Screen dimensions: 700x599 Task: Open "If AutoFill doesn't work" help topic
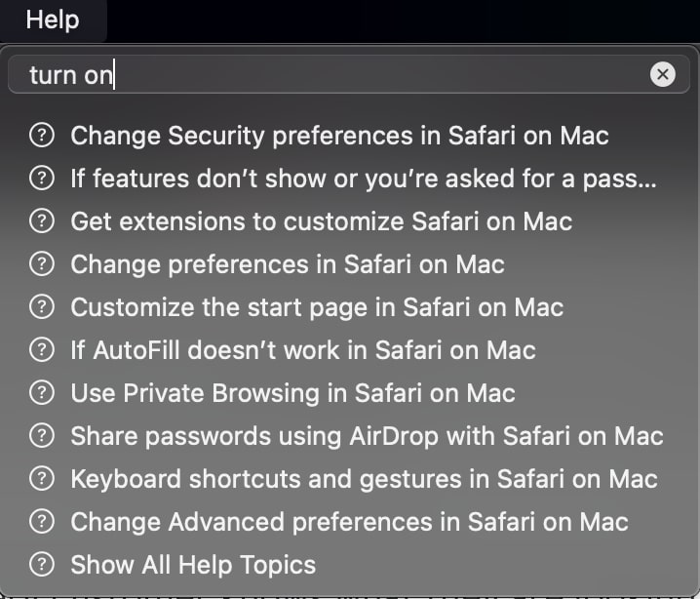pyautogui.click(x=303, y=350)
